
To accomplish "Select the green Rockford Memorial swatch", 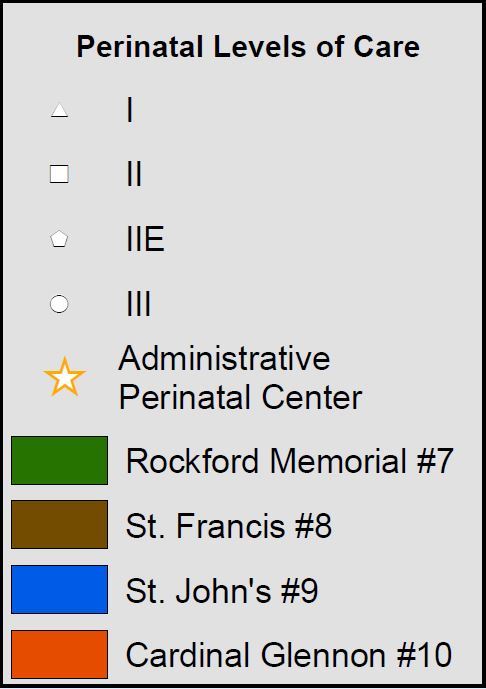I will click(59, 461).
